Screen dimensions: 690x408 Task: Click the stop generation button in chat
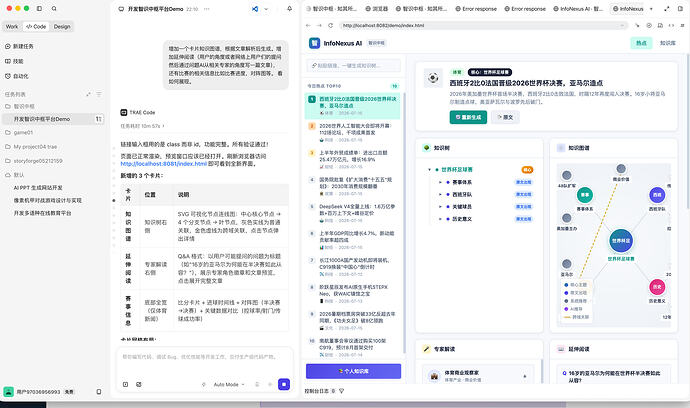pyautogui.click(x=284, y=384)
